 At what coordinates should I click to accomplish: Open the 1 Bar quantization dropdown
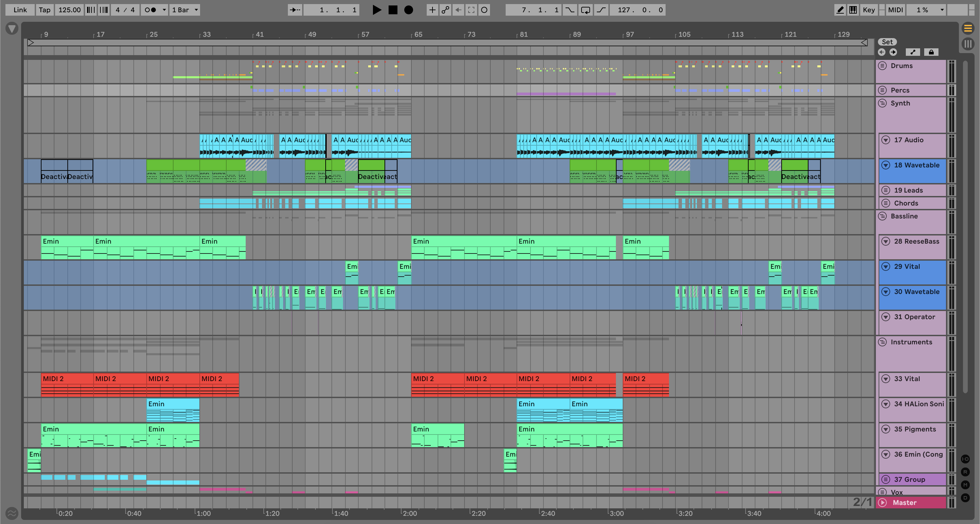tap(185, 10)
